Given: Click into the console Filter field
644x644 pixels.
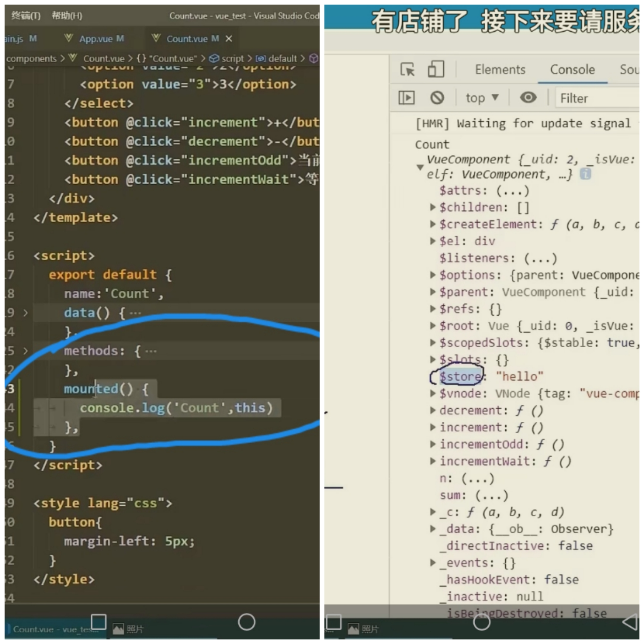Looking at the screenshot, I should [x=597, y=98].
